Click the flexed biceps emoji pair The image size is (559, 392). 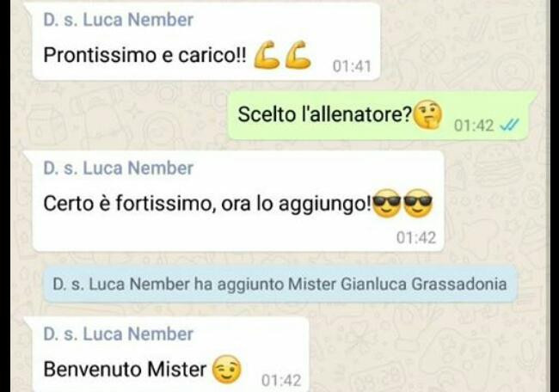click(282, 54)
